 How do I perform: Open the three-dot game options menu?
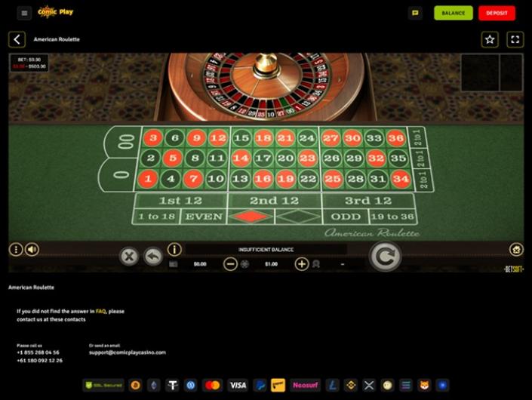click(16, 250)
